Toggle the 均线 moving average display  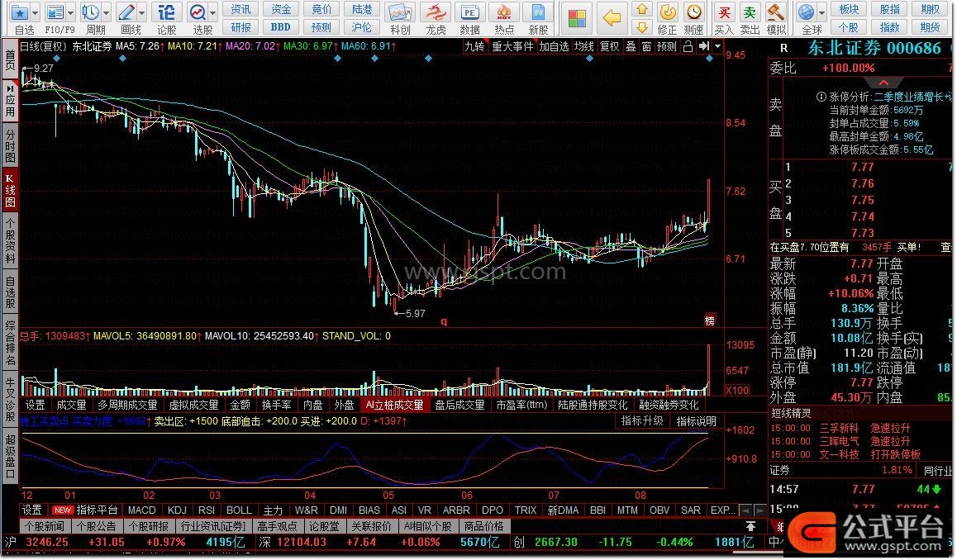583,46
